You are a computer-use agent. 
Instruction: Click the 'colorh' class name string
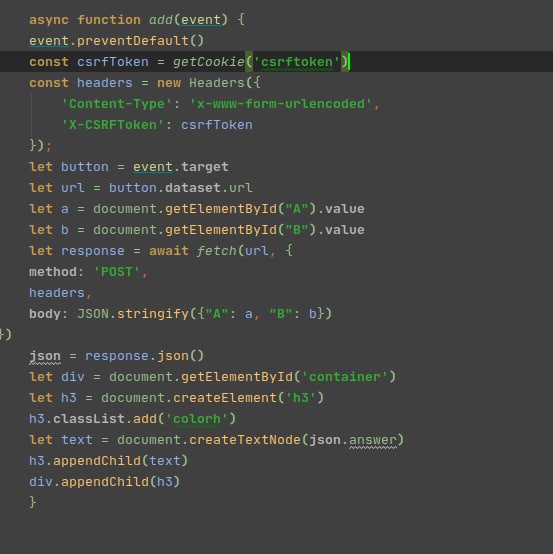196,419
